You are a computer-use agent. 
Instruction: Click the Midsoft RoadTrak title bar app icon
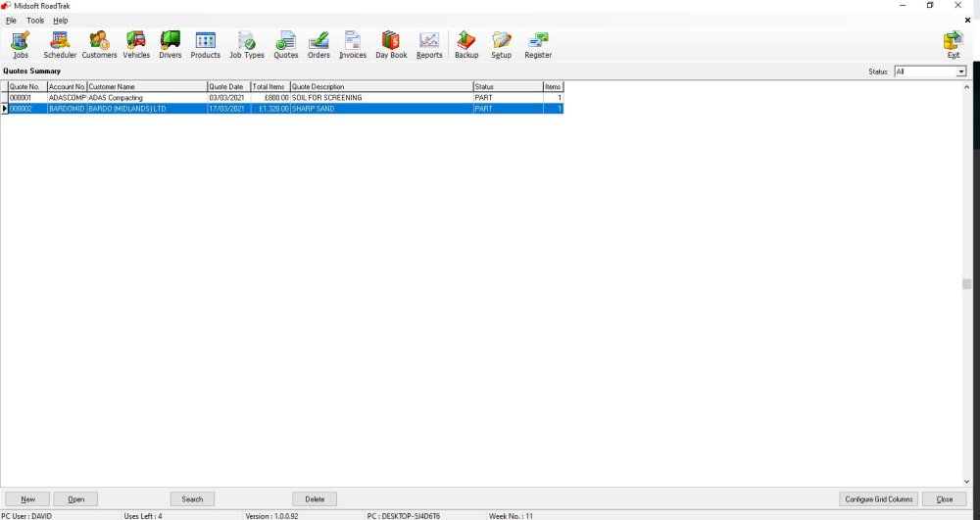click(x=6, y=6)
